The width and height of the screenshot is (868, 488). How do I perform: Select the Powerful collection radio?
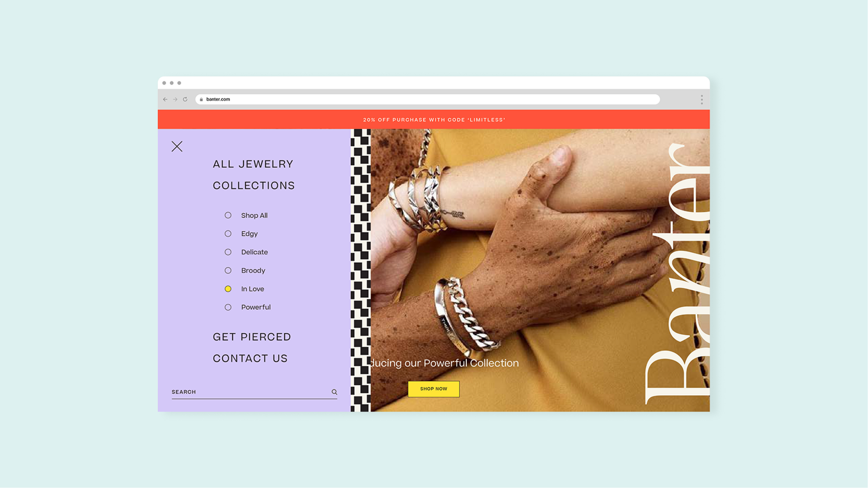pyautogui.click(x=228, y=307)
